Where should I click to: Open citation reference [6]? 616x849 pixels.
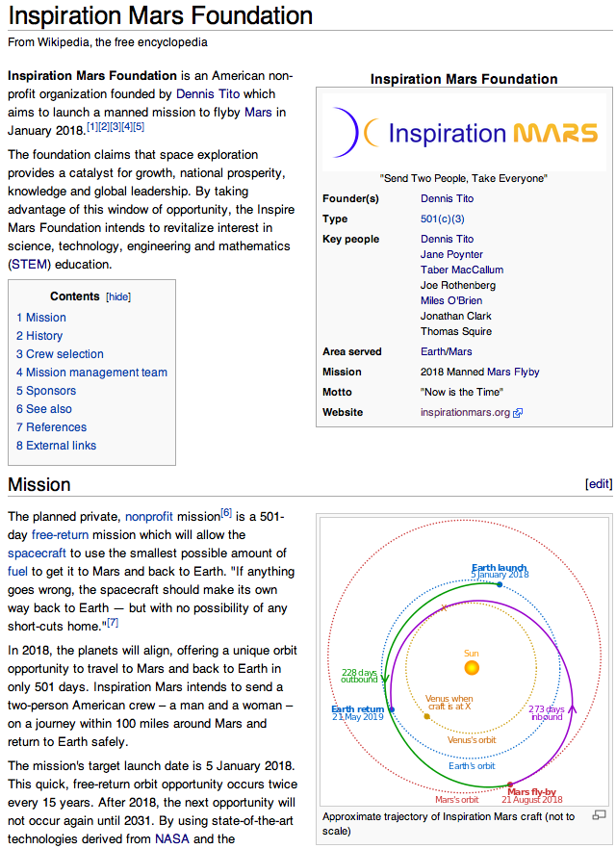tap(226, 513)
